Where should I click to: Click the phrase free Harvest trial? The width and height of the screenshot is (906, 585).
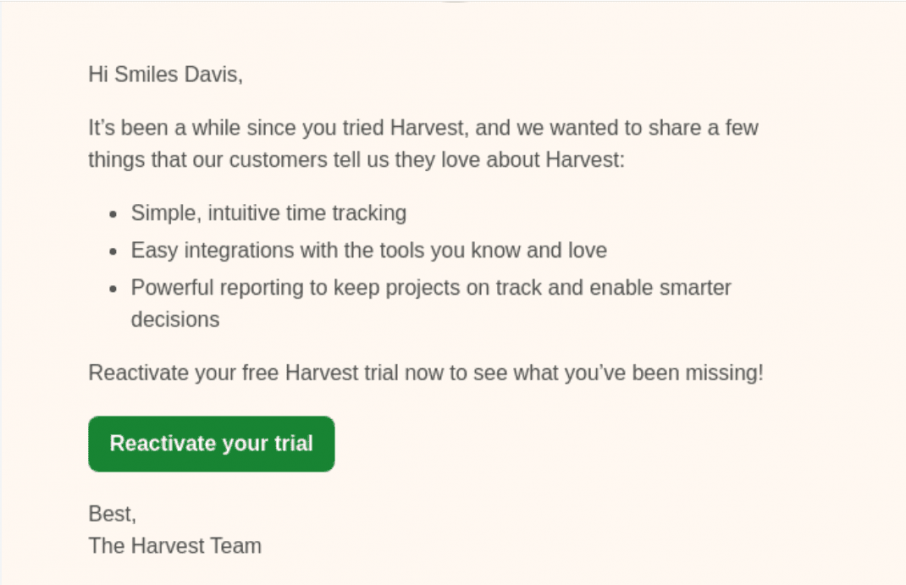[303, 372]
